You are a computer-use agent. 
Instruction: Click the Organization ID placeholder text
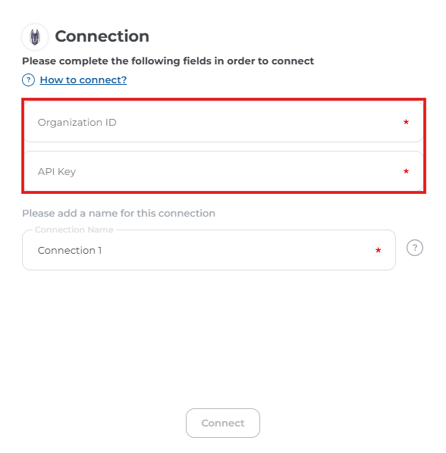(x=77, y=122)
